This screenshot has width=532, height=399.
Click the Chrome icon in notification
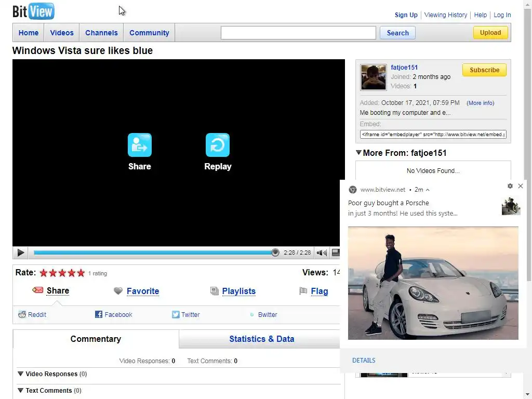click(x=353, y=190)
